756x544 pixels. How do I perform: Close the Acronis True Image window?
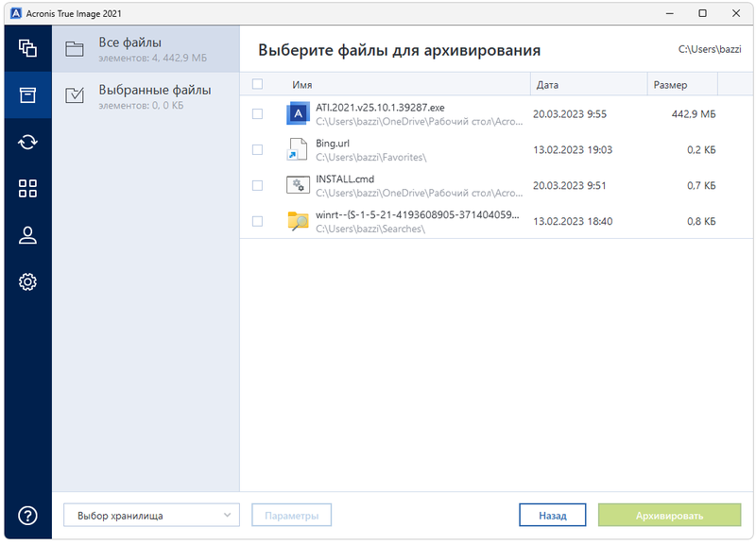coord(736,13)
